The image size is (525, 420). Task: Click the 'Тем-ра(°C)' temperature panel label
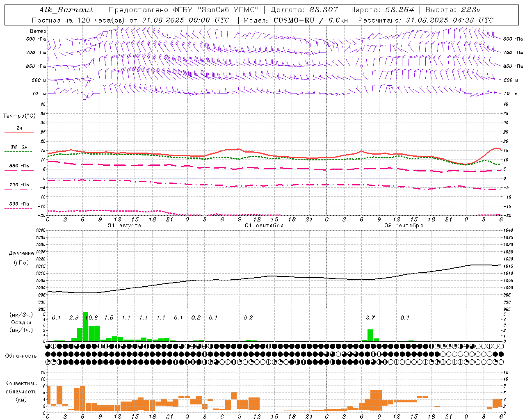pyautogui.click(x=19, y=116)
